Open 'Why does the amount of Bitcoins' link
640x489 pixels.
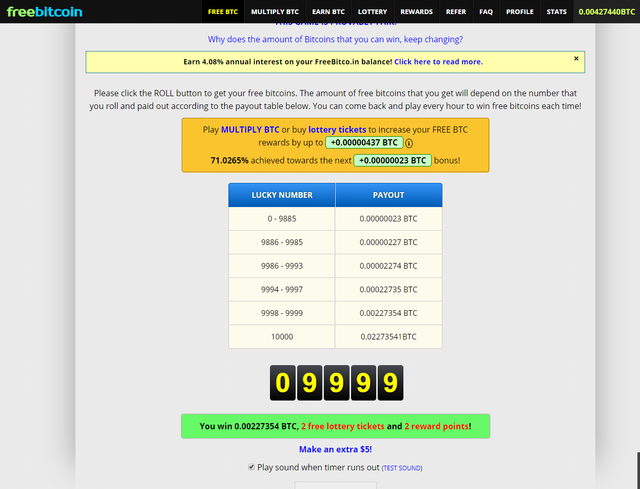coord(335,40)
